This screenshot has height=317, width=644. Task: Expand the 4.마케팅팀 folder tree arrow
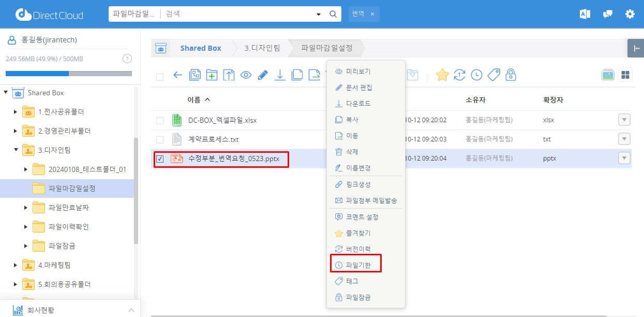pyautogui.click(x=16, y=265)
